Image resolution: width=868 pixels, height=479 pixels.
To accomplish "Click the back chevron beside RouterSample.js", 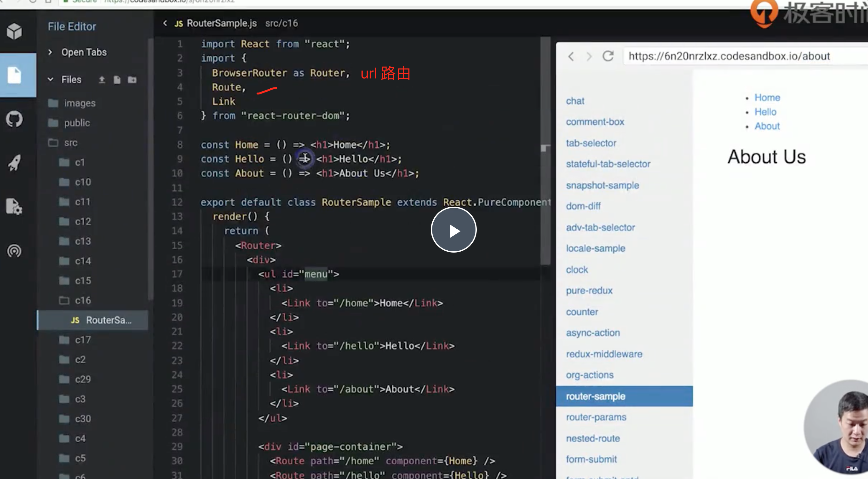I will (x=165, y=23).
